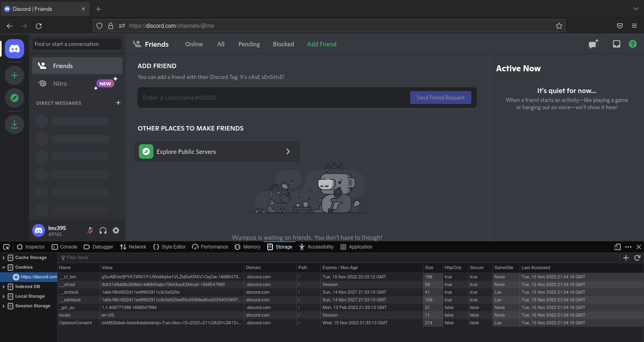Switch to the Console devtools tab

[x=65, y=247]
